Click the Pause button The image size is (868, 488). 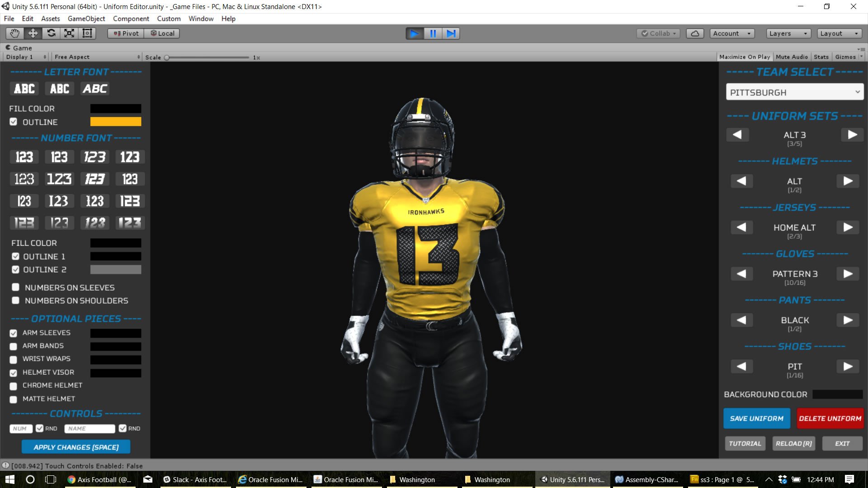(433, 33)
